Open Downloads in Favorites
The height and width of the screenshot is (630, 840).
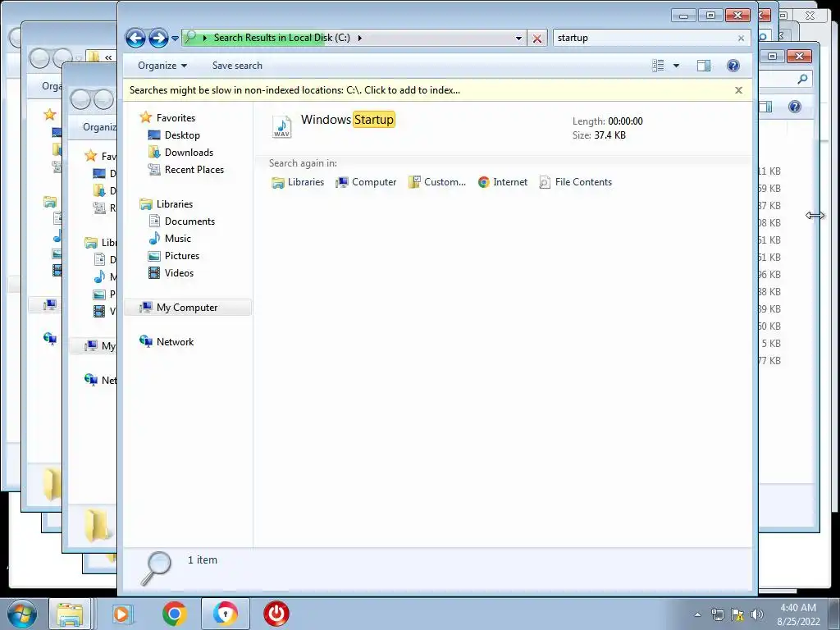189,152
